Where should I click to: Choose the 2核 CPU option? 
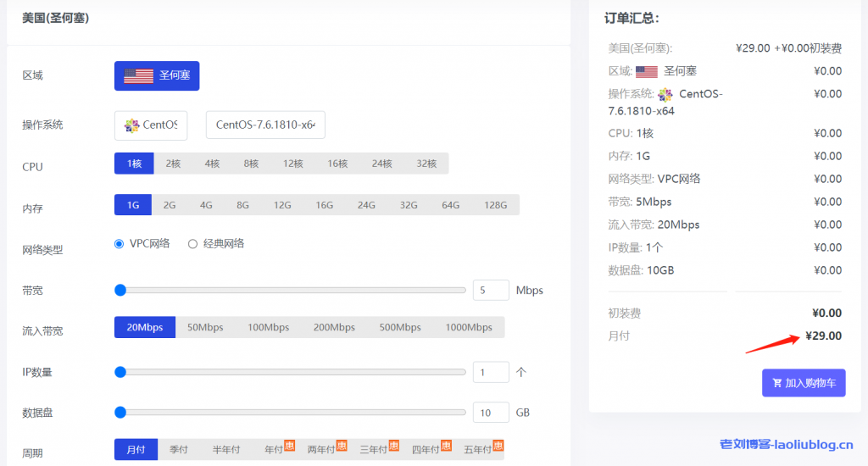173,164
